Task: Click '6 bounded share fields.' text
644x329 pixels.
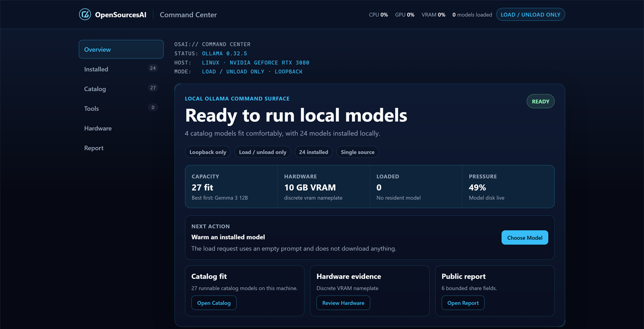Action: tap(469, 288)
